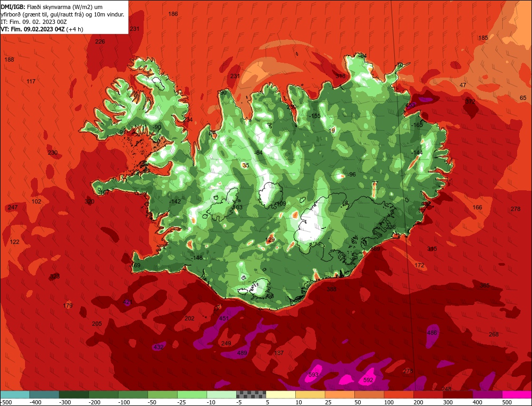Click the legend label '-500'
The height and width of the screenshot is (406, 532).
click(6, 402)
